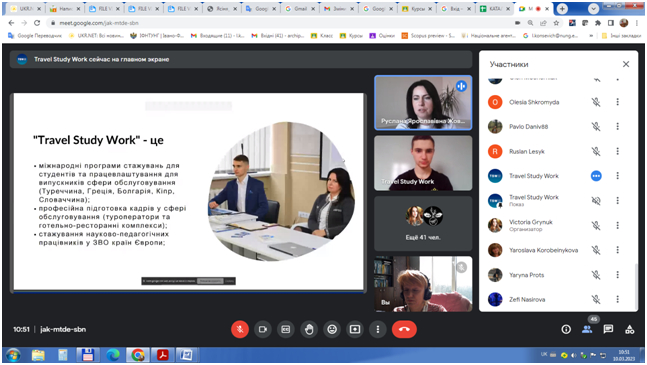The image size is (647, 365).
Task: Open the emoji reactions button
Action: [x=332, y=329]
